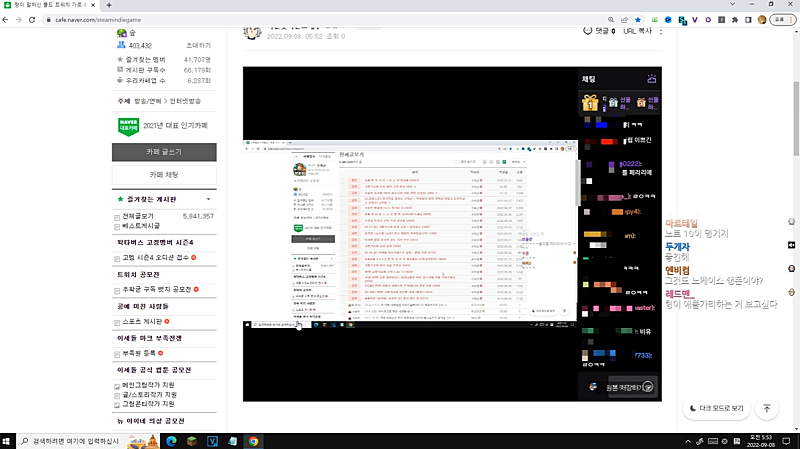Open the extensions puzzle piece menu
Viewport: 800px width, 449px height.
[735, 20]
